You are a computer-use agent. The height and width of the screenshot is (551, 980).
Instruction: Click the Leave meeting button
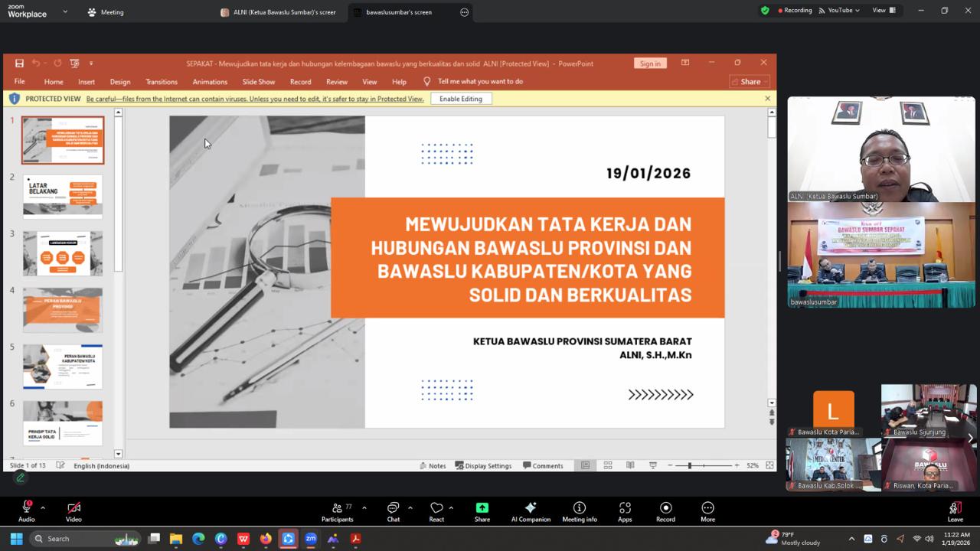click(955, 511)
